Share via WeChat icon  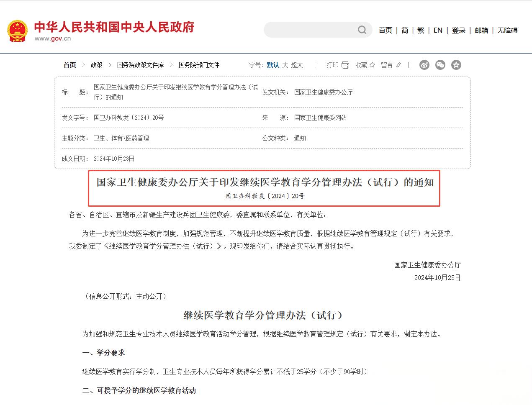(x=440, y=65)
